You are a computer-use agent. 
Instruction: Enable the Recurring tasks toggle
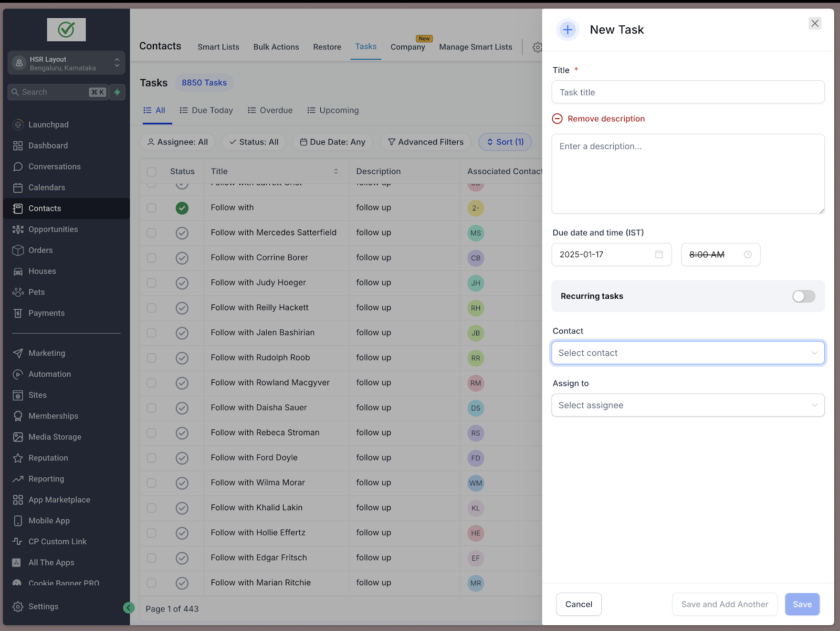click(x=803, y=296)
